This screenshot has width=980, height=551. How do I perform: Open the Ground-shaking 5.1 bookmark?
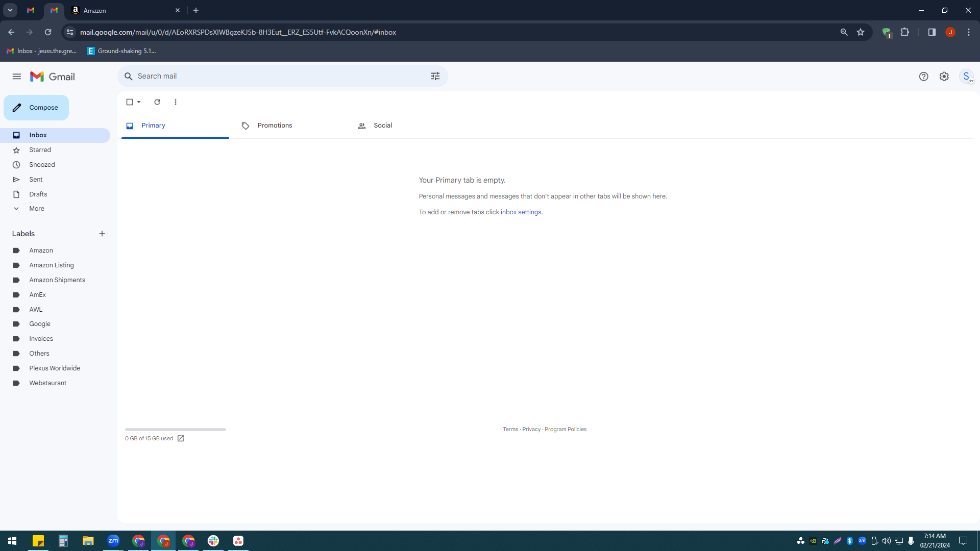click(121, 51)
